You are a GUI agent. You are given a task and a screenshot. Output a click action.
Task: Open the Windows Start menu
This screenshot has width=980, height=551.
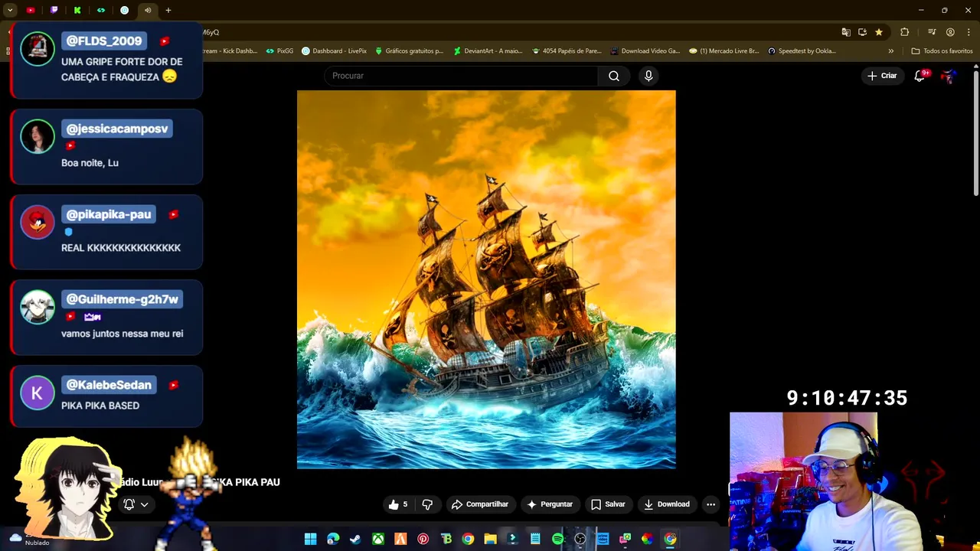coord(310,539)
